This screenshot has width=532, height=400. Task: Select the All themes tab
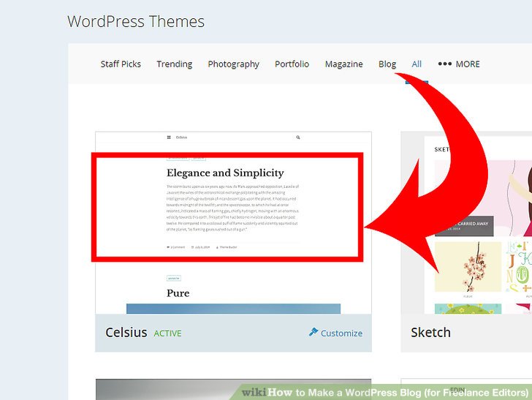pos(417,64)
